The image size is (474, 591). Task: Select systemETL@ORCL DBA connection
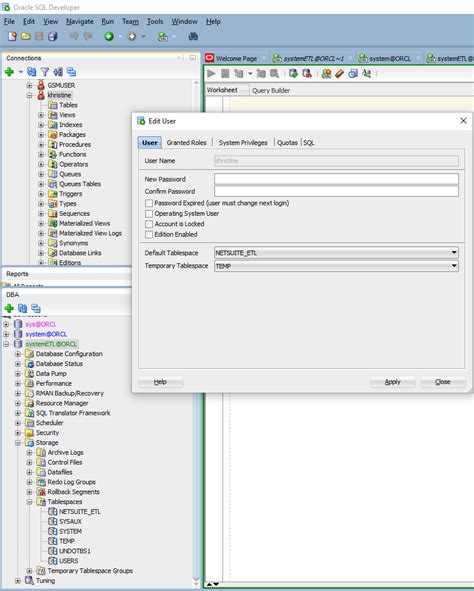(51, 344)
